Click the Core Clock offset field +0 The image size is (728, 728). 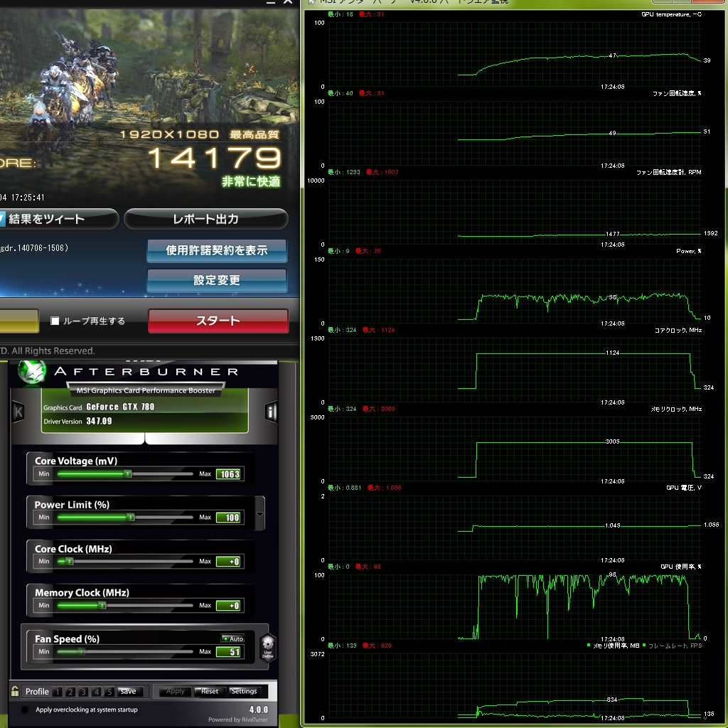click(x=228, y=562)
